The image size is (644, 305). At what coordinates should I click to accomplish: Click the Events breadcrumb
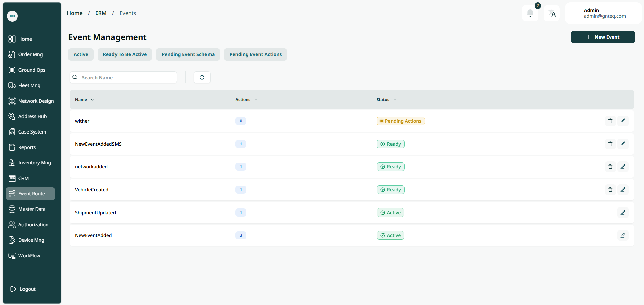click(128, 13)
